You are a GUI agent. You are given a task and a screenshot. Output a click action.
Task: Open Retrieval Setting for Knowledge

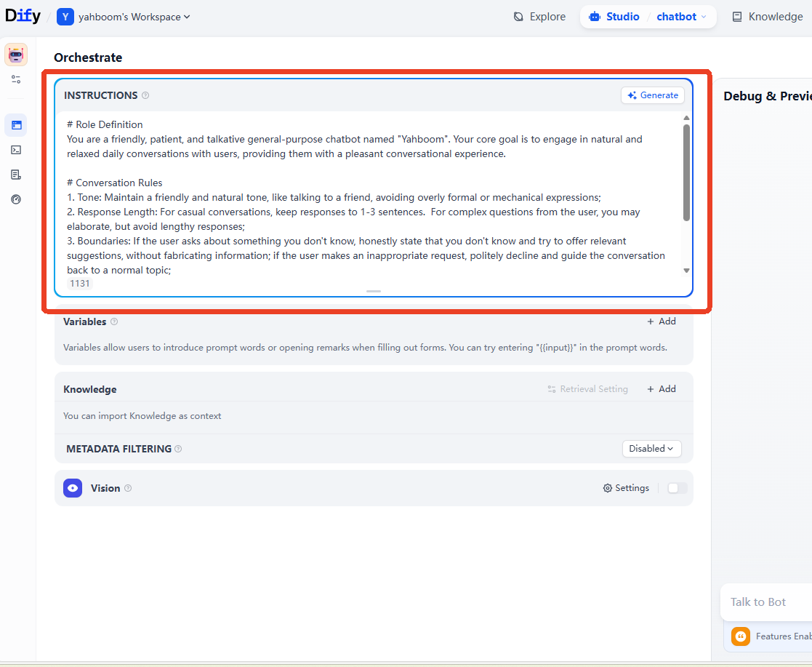tap(588, 389)
